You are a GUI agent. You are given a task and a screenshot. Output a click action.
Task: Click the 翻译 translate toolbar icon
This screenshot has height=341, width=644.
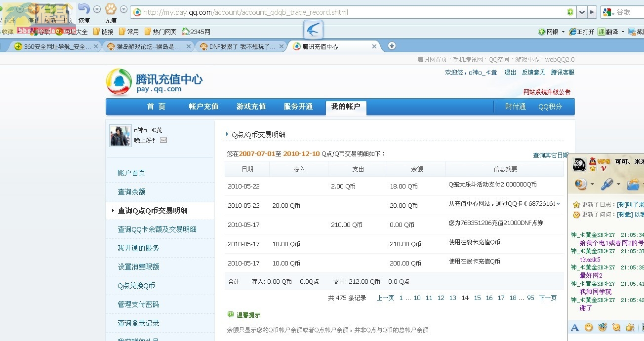tap(608, 32)
